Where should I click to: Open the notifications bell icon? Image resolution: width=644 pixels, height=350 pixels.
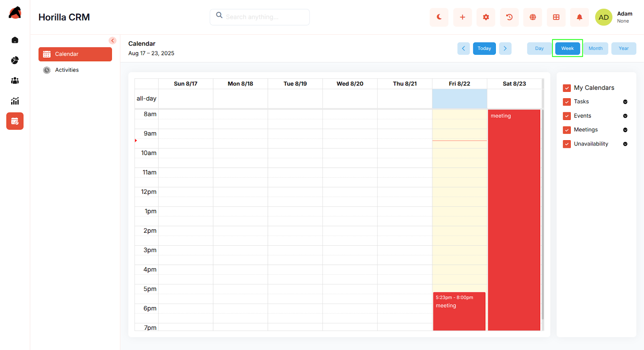pyautogui.click(x=579, y=17)
